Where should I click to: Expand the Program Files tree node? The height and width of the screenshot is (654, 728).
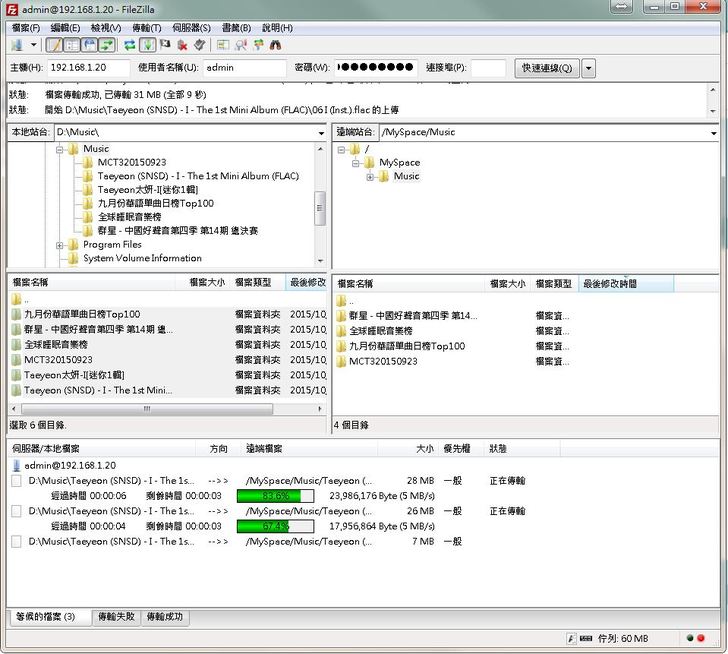(61, 245)
